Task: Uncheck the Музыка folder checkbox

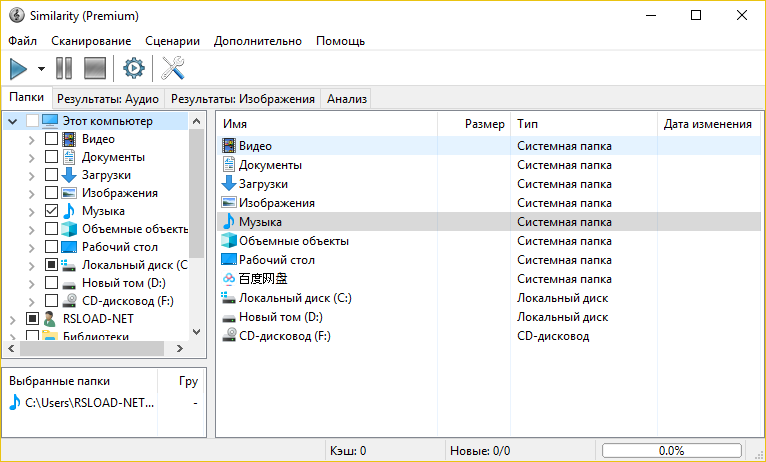Action: (52, 211)
